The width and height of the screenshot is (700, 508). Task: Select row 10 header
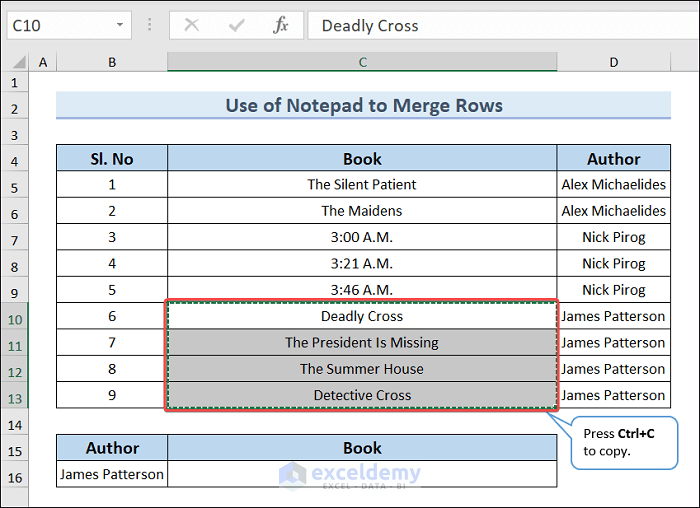click(x=15, y=317)
